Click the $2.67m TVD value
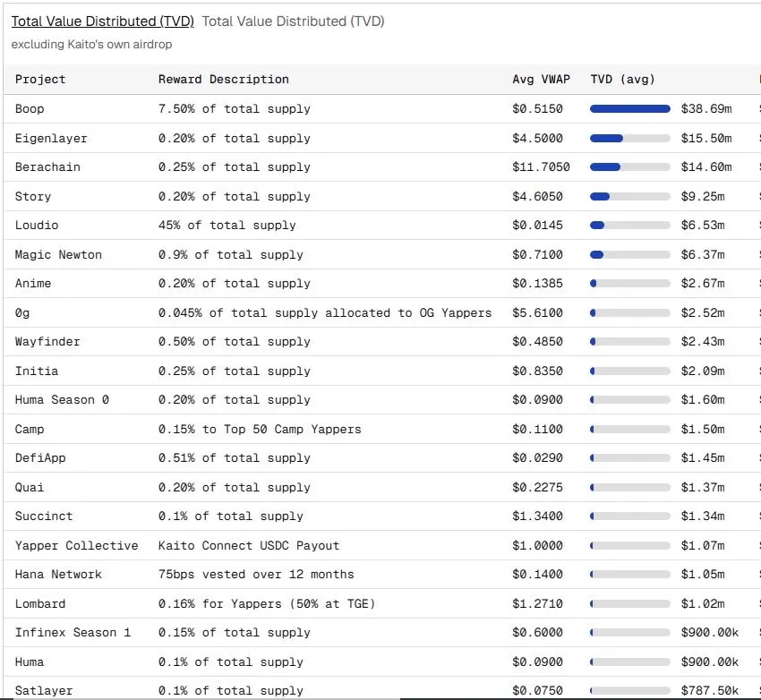Screen dimensions: 761x700 [703, 284]
